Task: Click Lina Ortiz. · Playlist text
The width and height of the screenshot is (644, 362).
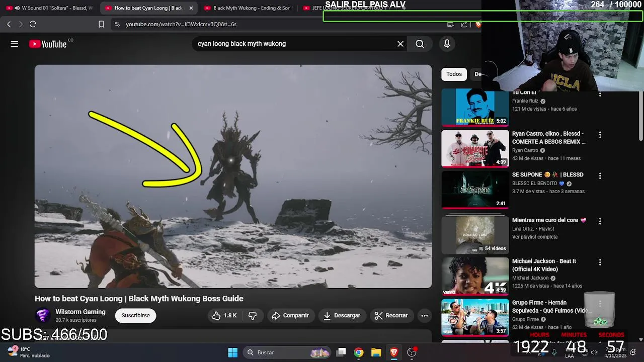Action: 533,229
